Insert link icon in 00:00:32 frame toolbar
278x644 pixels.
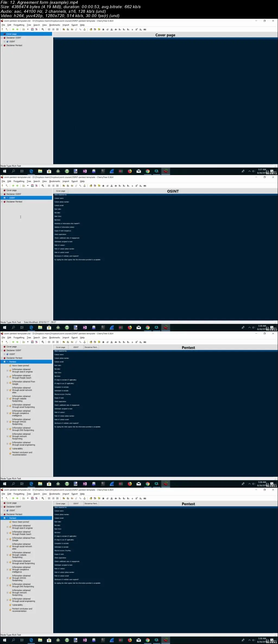click(x=80, y=342)
